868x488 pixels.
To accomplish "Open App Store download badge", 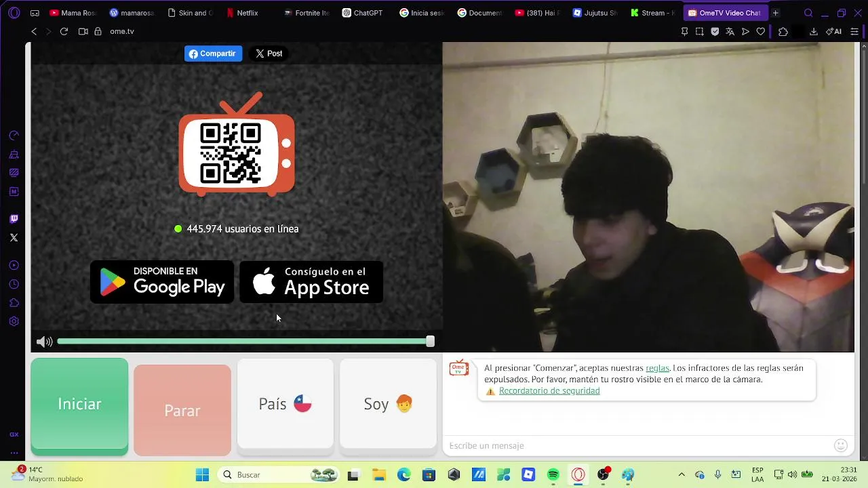I will pos(311,281).
